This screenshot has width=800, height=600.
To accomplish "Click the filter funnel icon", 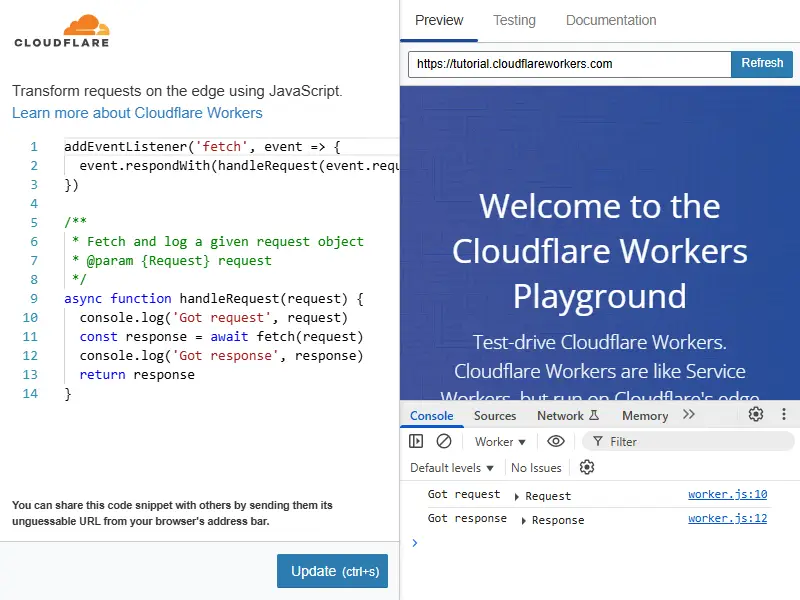I will tap(598, 441).
